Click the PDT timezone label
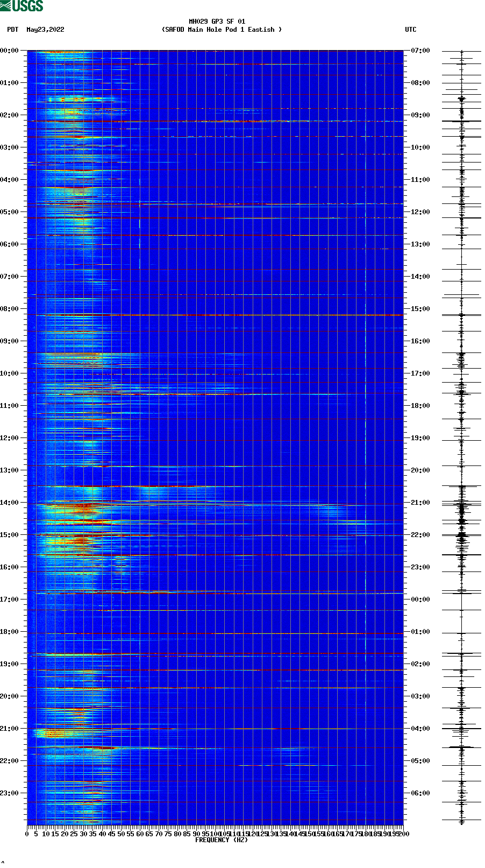The width and height of the screenshot is (485, 868). point(12,30)
